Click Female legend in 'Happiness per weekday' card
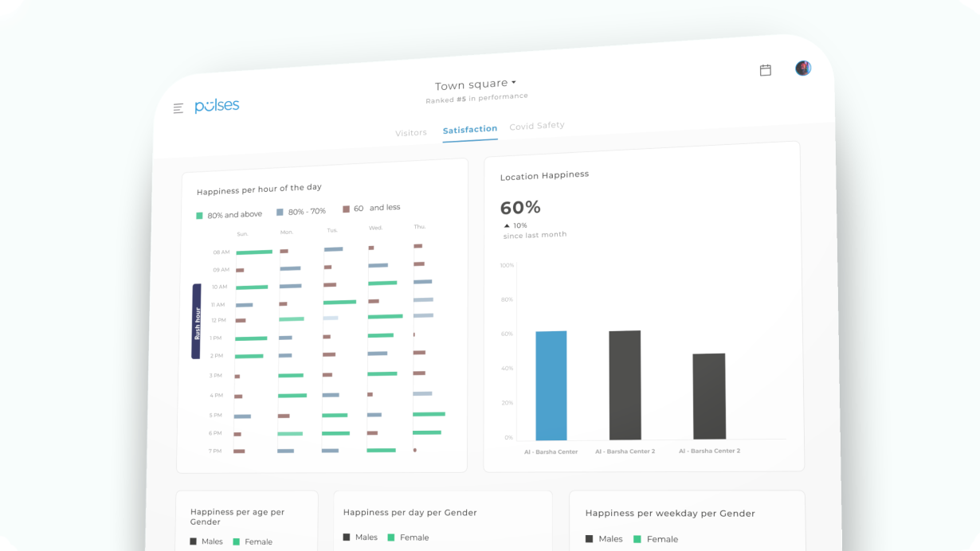 pos(656,539)
